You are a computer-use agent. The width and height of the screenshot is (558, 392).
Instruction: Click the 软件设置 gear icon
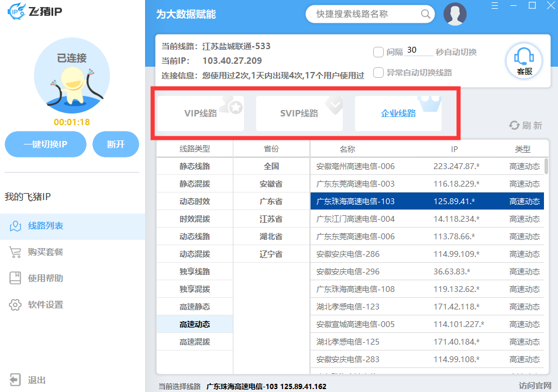click(16, 305)
